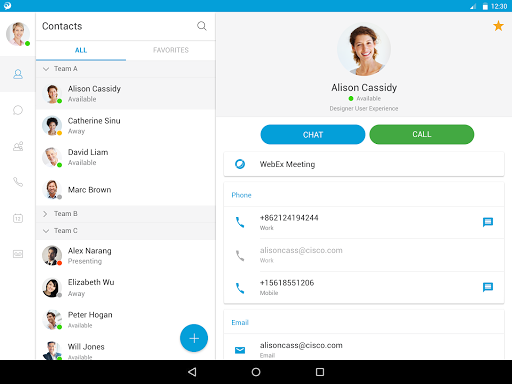Screen dimensions: 512x384
Task: Click the +862124194244 work number text
Action: pyautogui.click(x=289, y=218)
